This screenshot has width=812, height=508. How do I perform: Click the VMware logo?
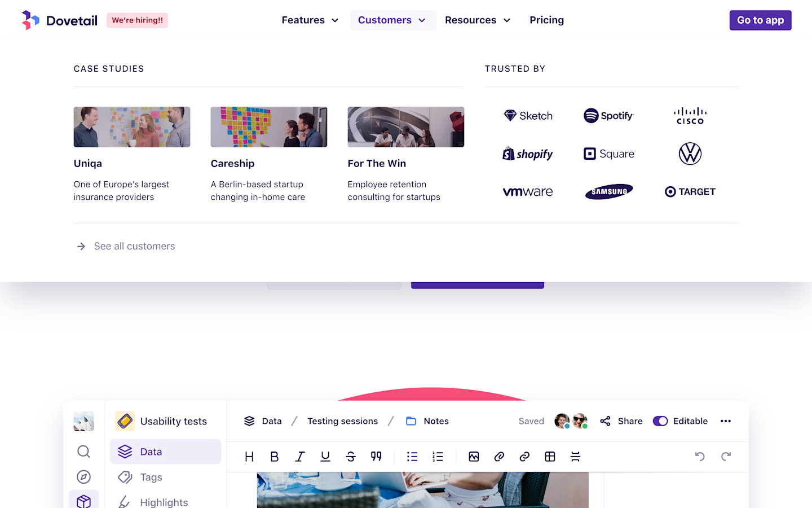coord(528,192)
